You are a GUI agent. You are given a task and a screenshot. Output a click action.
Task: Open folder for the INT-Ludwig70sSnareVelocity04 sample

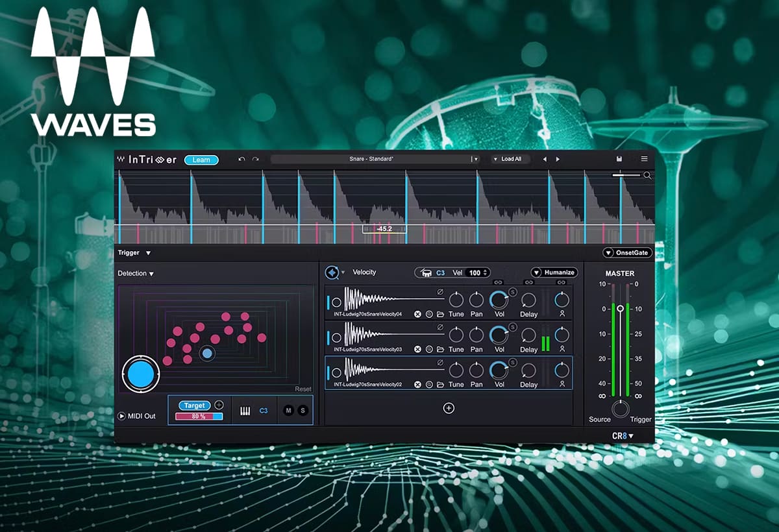pyautogui.click(x=440, y=314)
